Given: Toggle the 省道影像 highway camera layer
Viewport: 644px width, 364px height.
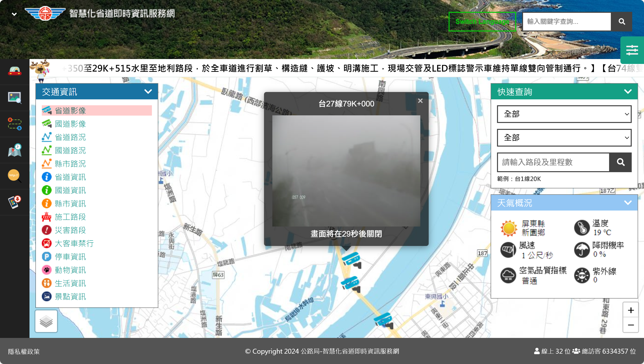Looking at the screenshot, I should 70,110.
